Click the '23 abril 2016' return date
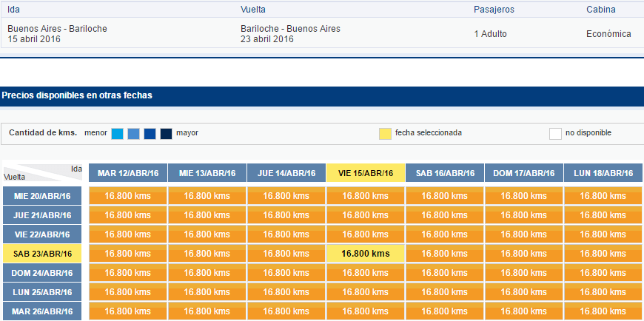The width and height of the screenshot is (644, 321). click(267, 39)
